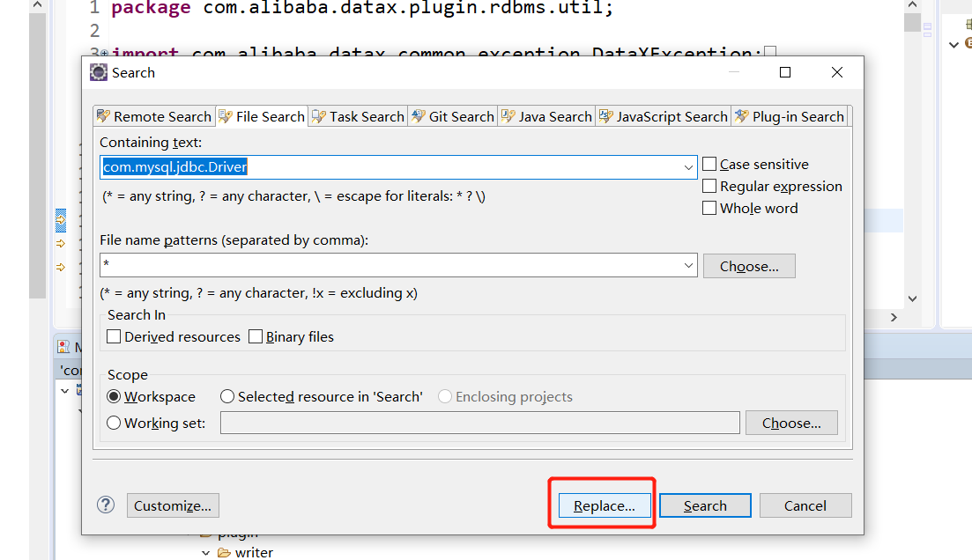This screenshot has height=560, width=972.
Task: Open the file name patterns dropdown
Action: (688, 264)
